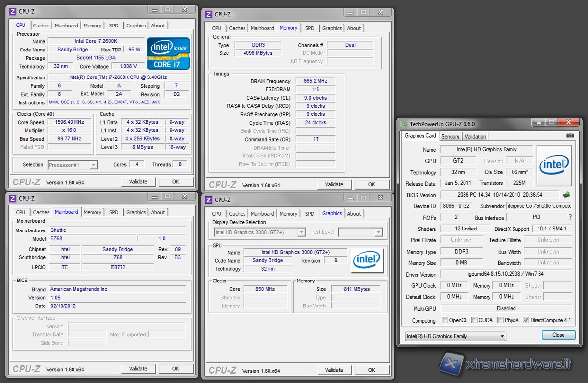Enable the OpenCL checkbox
588x383 pixels.
pyautogui.click(x=445, y=320)
